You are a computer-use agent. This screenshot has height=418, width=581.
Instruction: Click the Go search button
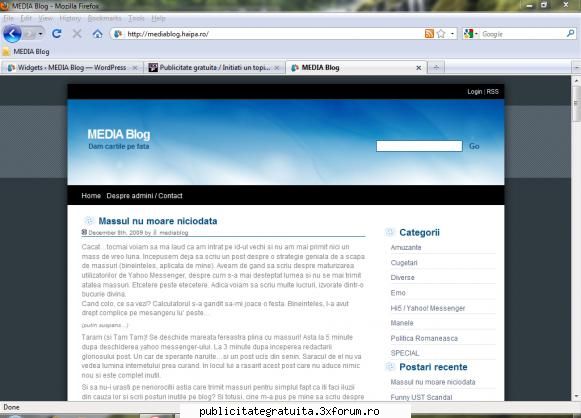474,146
